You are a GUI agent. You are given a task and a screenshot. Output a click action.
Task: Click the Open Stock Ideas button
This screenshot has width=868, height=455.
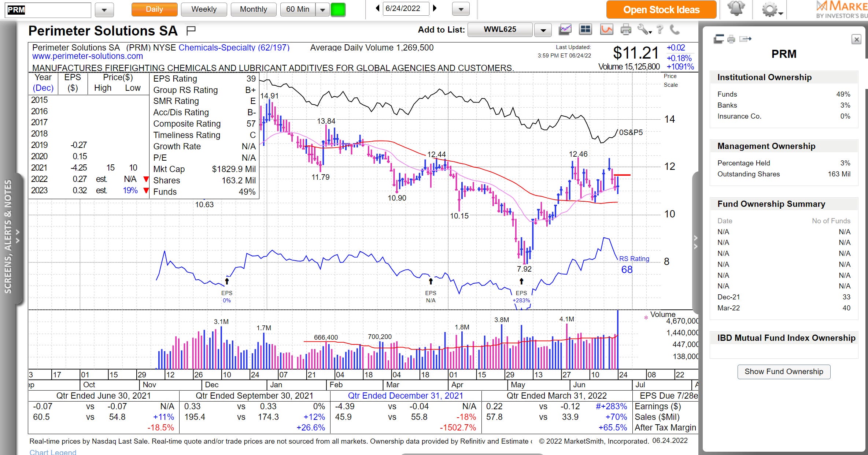coord(661,10)
